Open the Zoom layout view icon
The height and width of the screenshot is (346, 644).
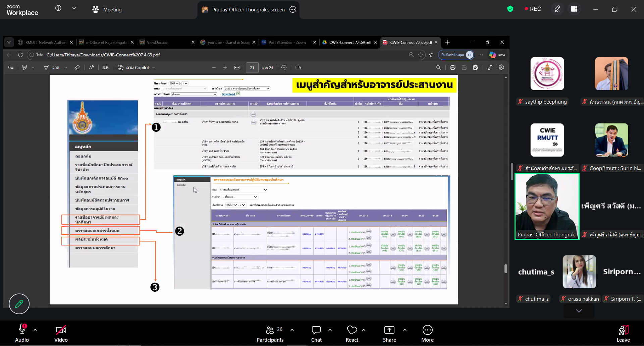point(574,9)
